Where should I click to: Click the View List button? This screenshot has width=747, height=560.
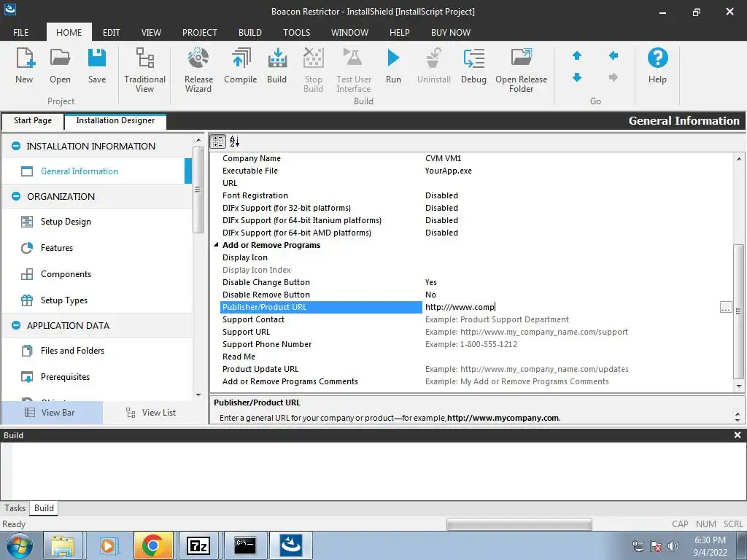click(x=151, y=413)
